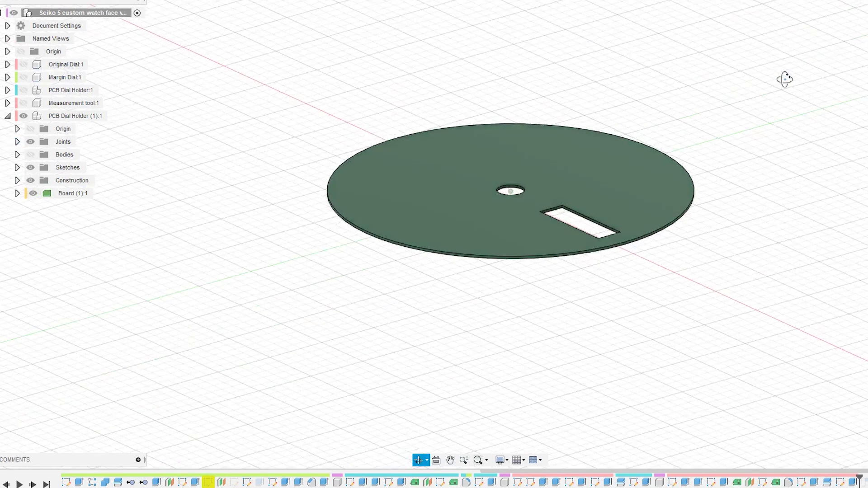Expand the Document Settings item
The image size is (868, 488).
(7, 26)
